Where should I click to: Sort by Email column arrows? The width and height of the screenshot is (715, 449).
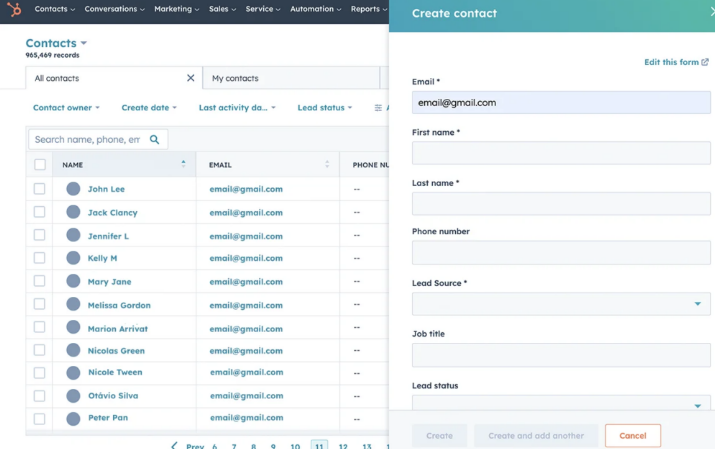point(327,164)
